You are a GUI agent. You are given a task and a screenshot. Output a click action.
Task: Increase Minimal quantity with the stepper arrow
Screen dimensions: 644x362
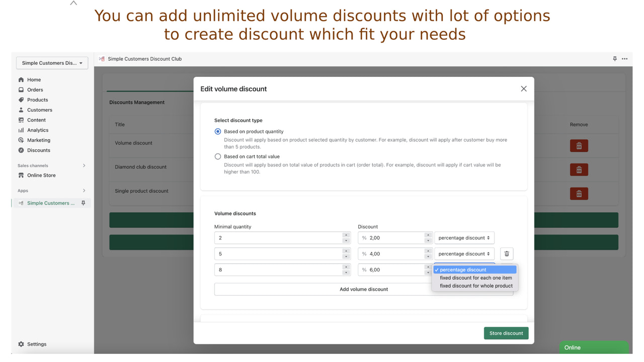[346, 235]
